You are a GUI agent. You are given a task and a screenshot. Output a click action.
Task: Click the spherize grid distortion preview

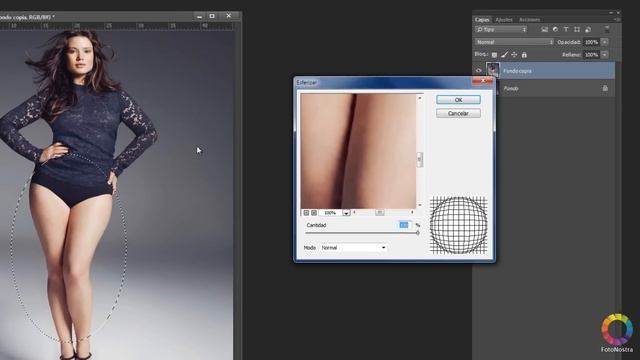pos(458,225)
